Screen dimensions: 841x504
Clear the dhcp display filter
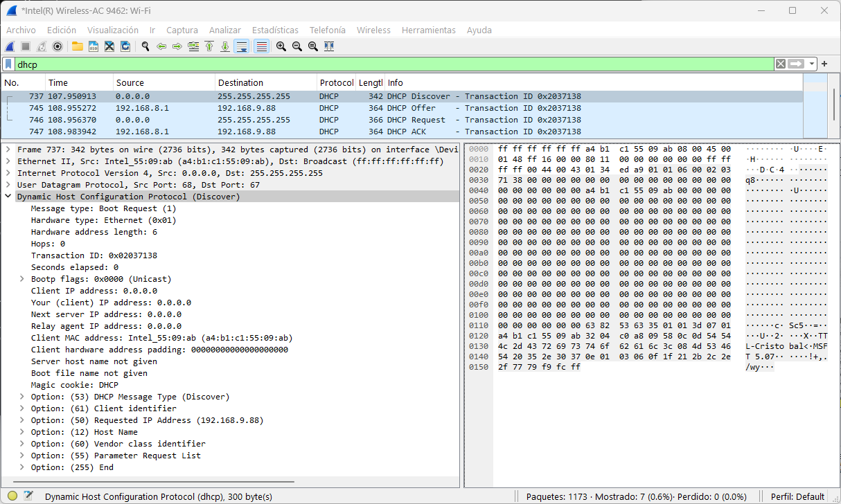[x=781, y=64]
